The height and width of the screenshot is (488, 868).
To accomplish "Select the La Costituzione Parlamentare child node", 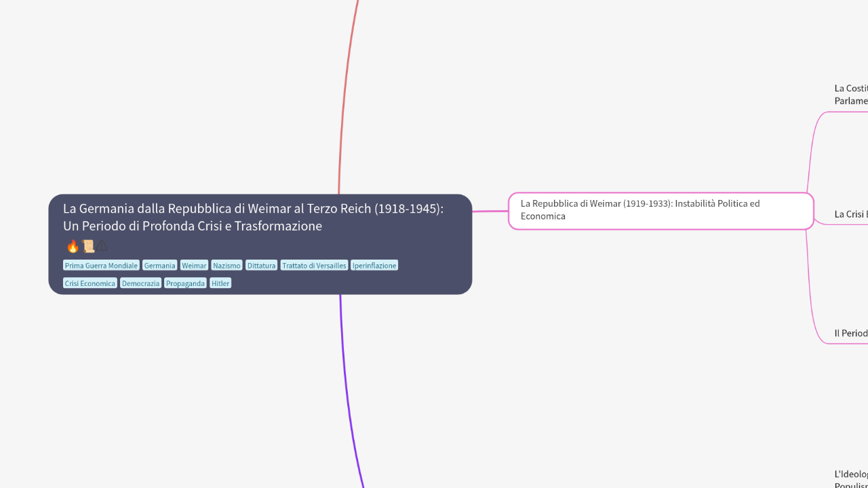I will click(x=851, y=94).
